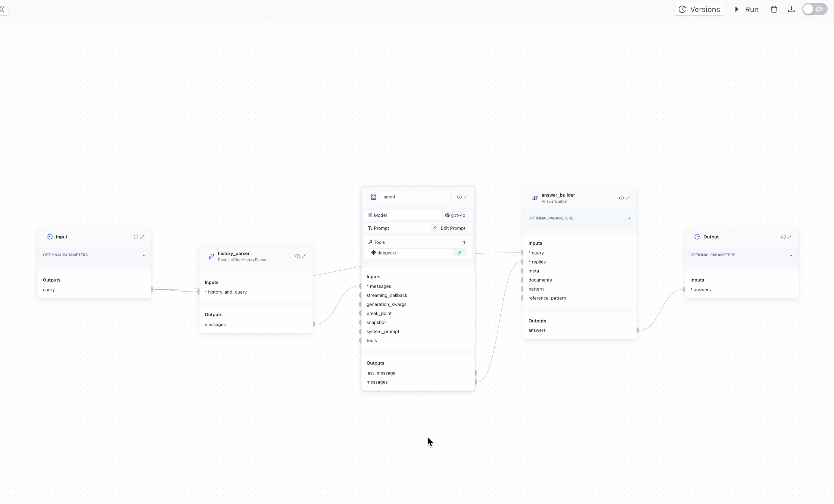Open info tooltip on history_parser node

[x=297, y=256]
